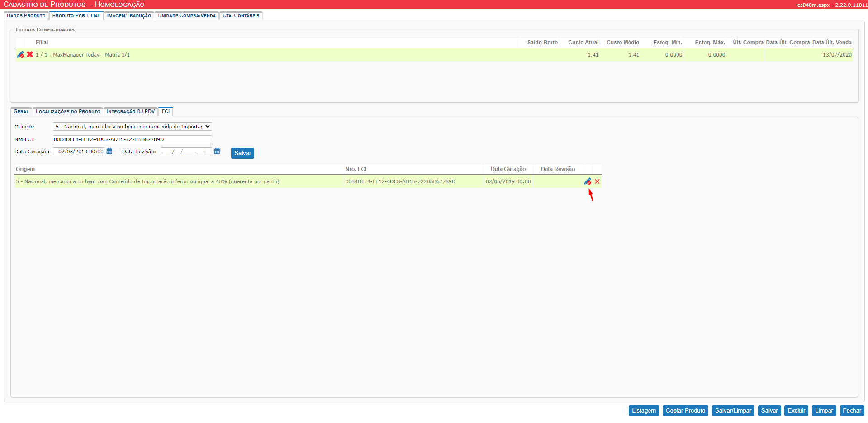Click FCI number cell 0084DEF4-EE12 in grid
Viewport: 868px width, 423px height.
tap(400, 181)
